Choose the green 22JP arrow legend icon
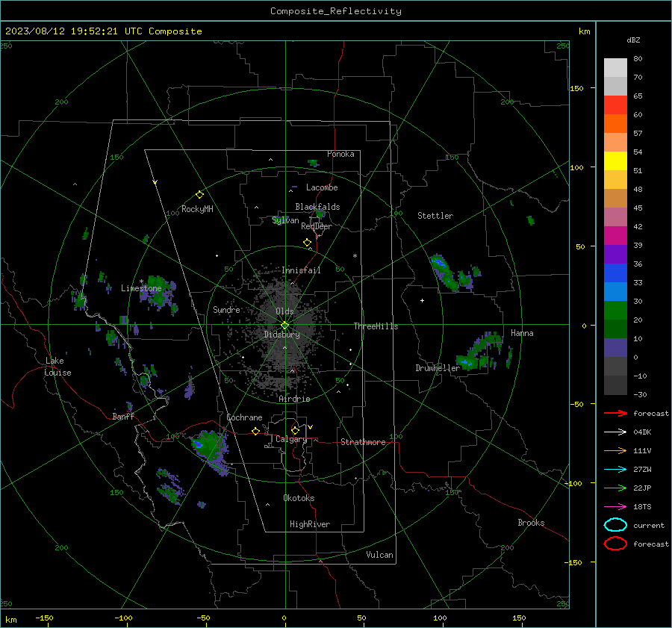The image size is (672, 628). 615,488
